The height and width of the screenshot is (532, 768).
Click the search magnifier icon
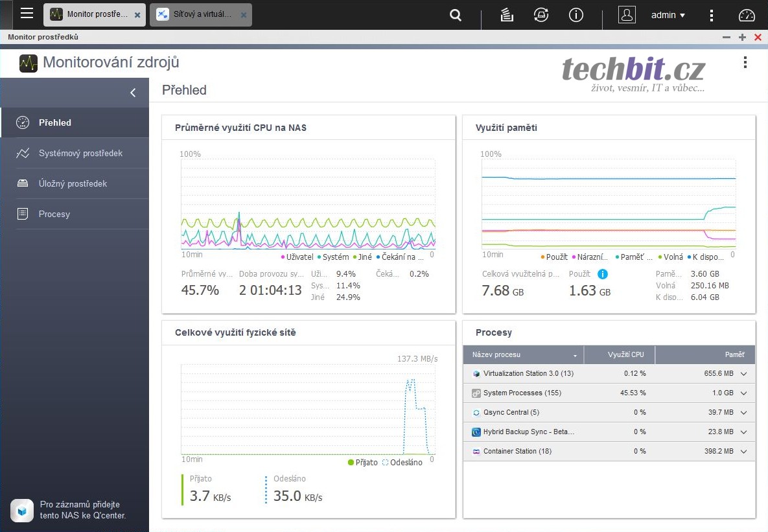456,15
